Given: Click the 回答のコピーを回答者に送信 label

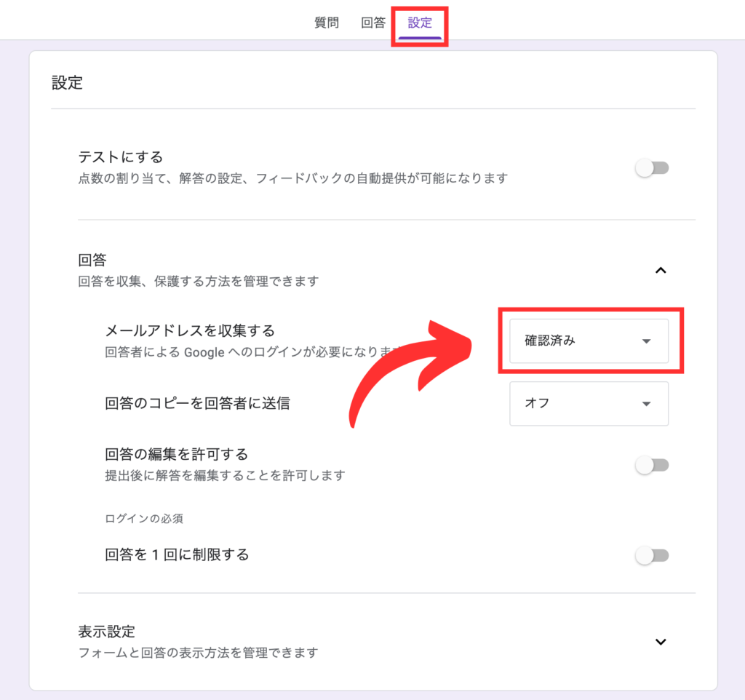Looking at the screenshot, I should click(x=197, y=403).
